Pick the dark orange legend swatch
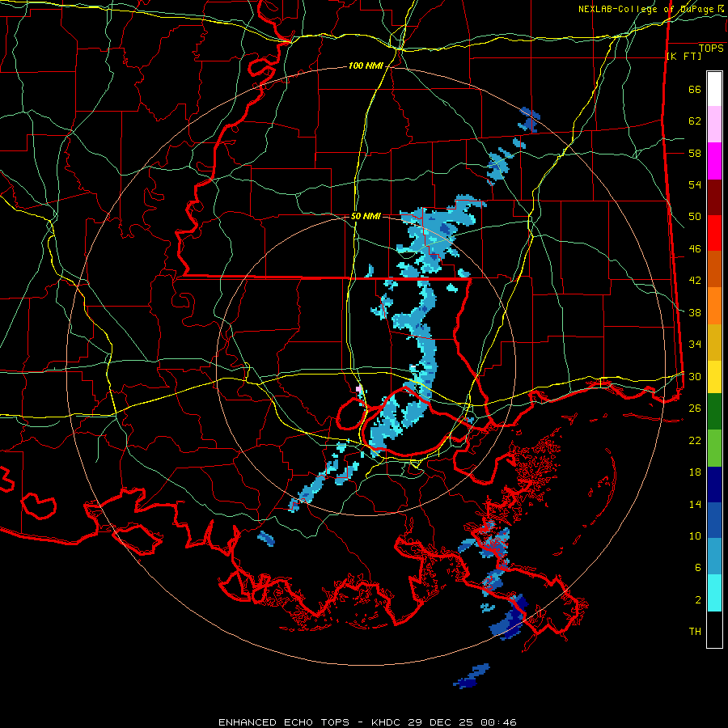 click(714, 269)
